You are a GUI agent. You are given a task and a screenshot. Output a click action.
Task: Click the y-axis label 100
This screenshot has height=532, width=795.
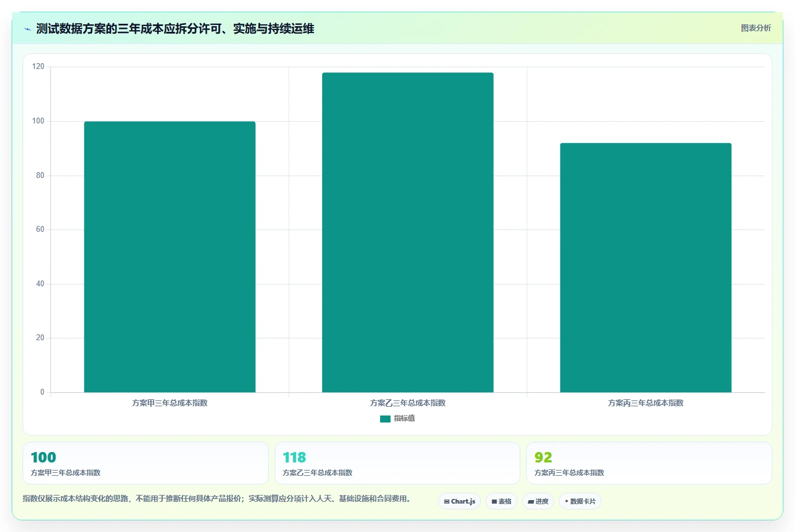point(38,121)
